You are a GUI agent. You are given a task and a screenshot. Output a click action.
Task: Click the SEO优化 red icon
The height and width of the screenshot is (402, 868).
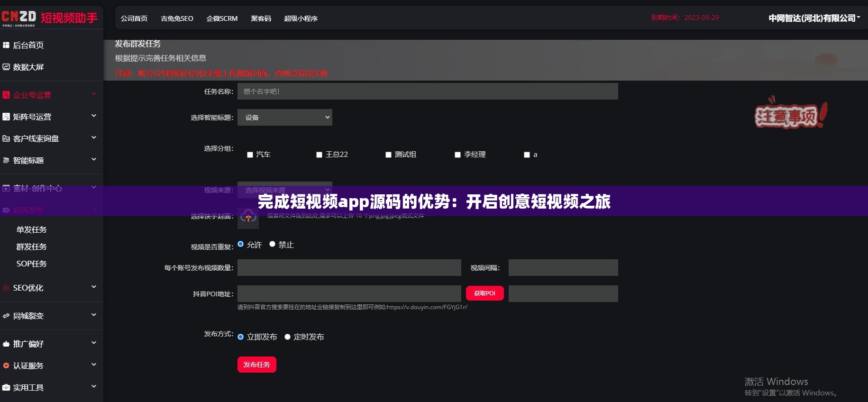click(6, 288)
